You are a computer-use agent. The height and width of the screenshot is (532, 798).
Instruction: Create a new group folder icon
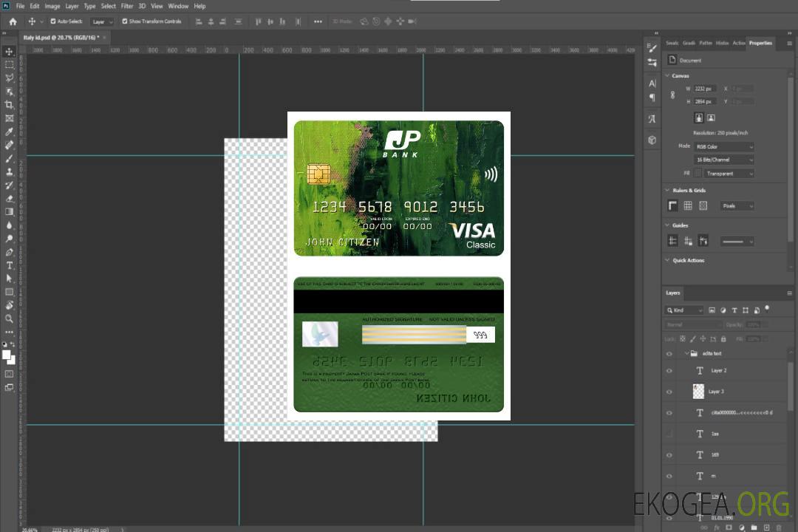click(x=754, y=528)
